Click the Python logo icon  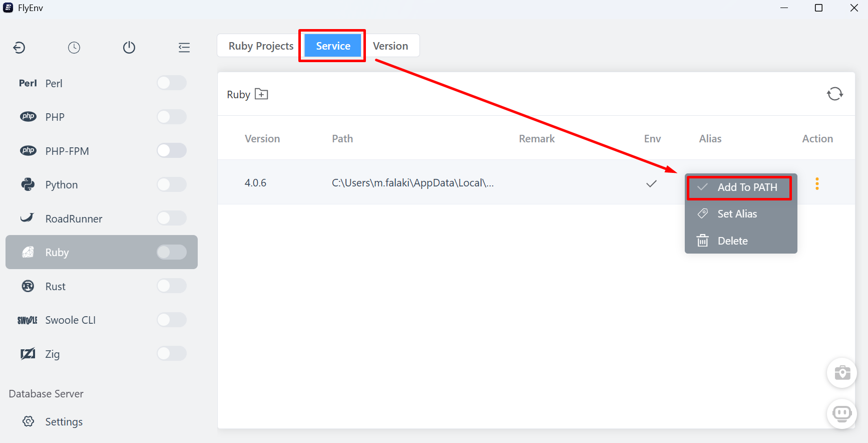[x=28, y=184]
